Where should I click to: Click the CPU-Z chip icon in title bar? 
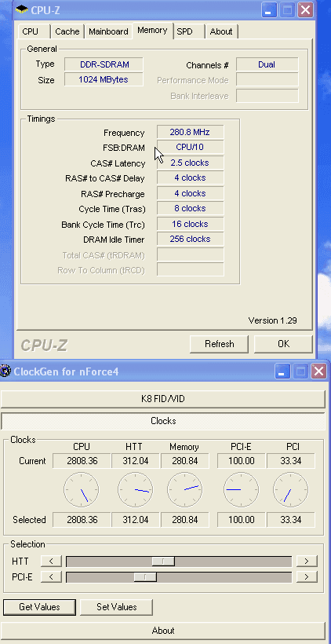click(22, 10)
